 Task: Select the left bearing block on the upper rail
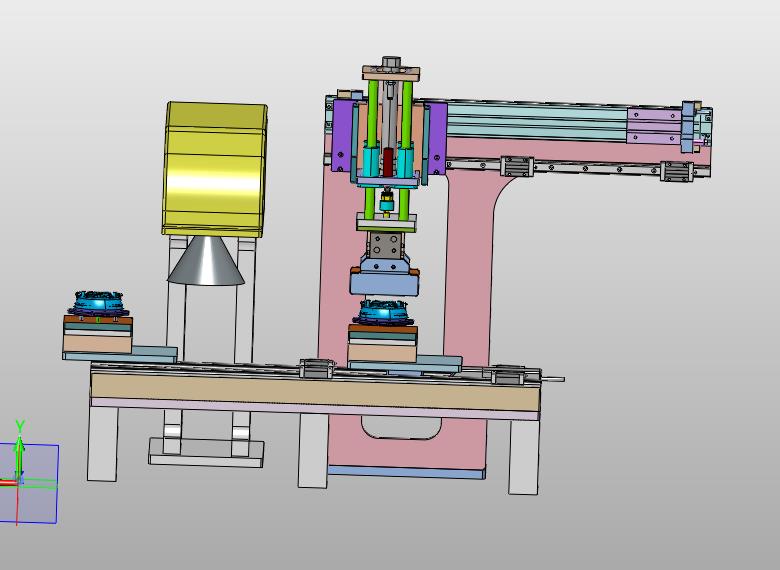(517, 166)
